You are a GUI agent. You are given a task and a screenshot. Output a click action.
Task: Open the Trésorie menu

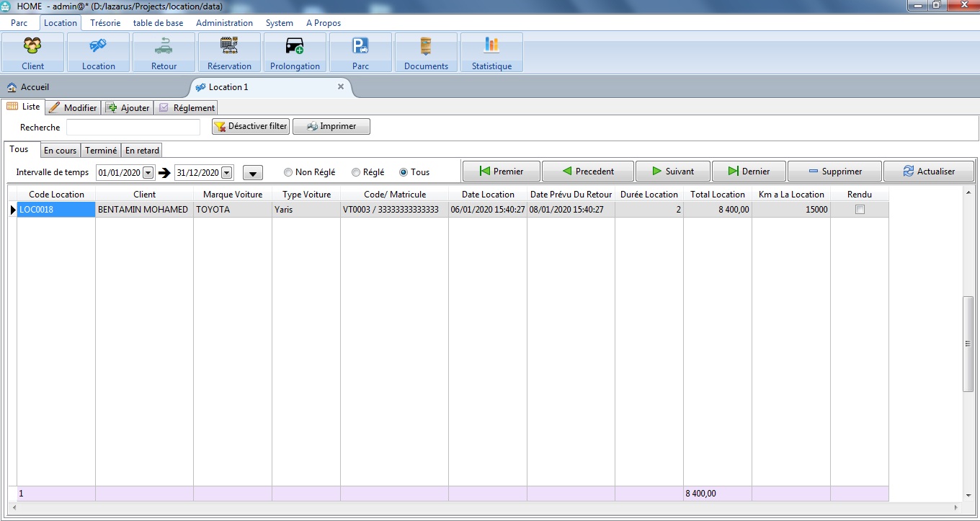[105, 23]
